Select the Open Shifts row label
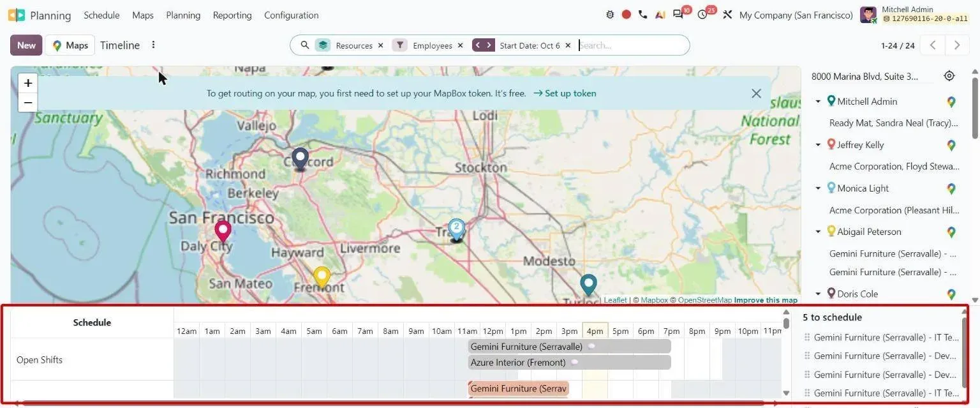 (40, 360)
